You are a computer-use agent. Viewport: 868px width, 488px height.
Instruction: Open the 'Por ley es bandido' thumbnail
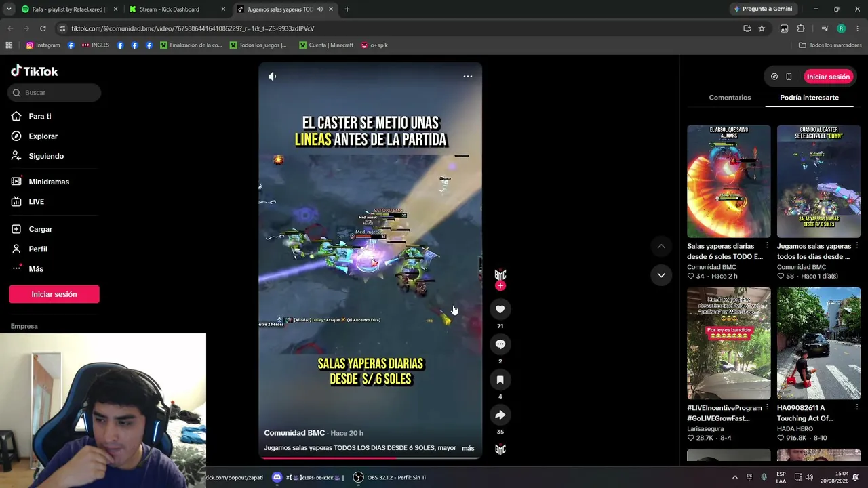(x=729, y=344)
